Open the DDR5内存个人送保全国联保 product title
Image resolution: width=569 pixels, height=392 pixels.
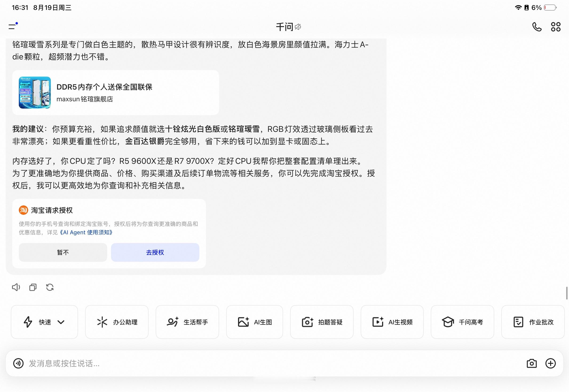pos(104,87)
